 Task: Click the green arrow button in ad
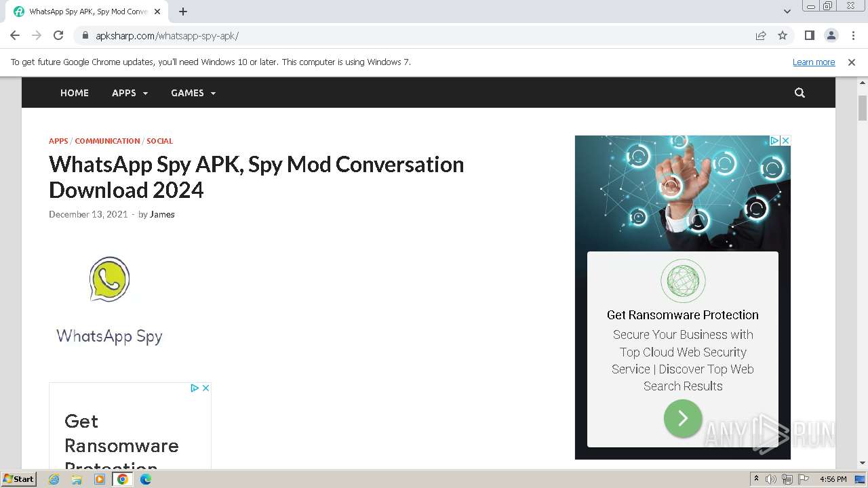click(x=683, y=418)
